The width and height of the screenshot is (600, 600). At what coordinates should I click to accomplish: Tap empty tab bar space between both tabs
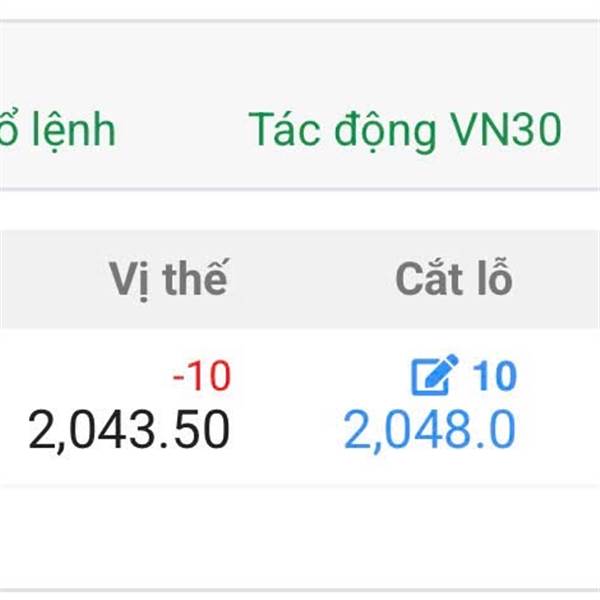(182, 130)
